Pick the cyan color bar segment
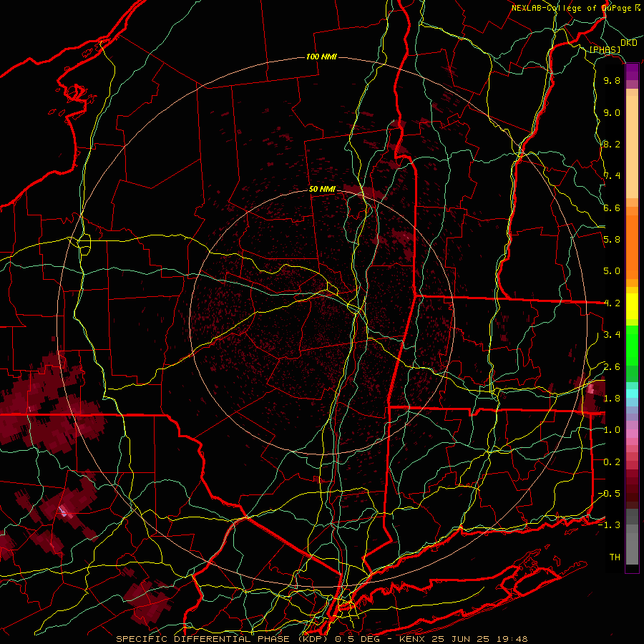Viewport: 644px width, 644px height. coord(632,394)
